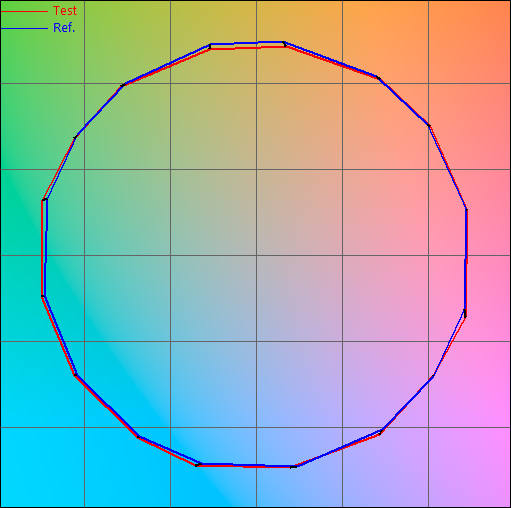The height and width of the screenshot is (508, 511).
Task: Click the polygon's upper-right diagonal edge
Action: [403, 101]
